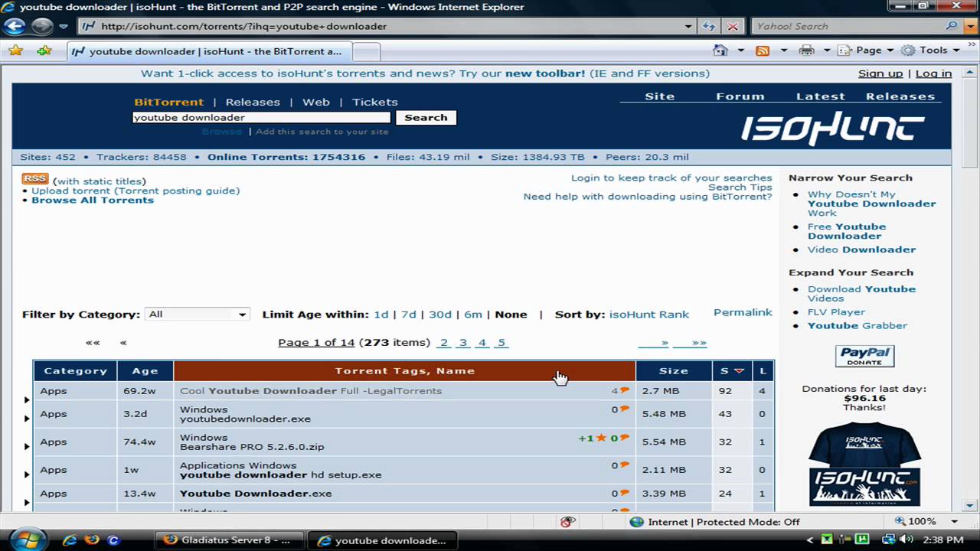The height and width of the screenshot is (551, 980).
Task: Click the Search Tips link
Action: click(740, 187)
